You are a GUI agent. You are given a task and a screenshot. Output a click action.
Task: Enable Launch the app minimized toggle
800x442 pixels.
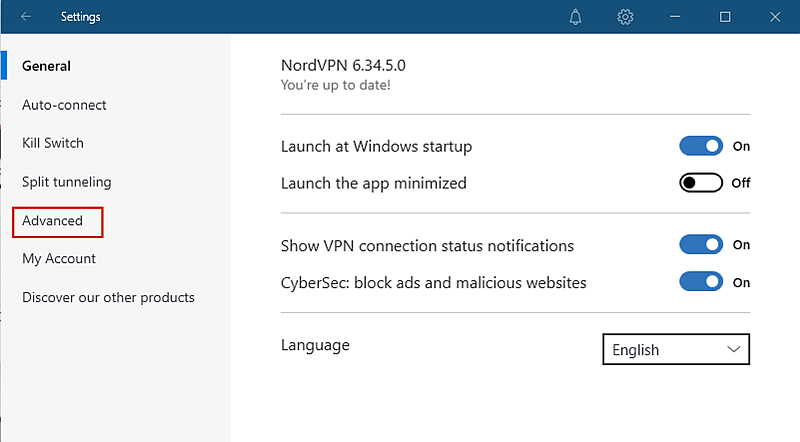pos(701,183)
